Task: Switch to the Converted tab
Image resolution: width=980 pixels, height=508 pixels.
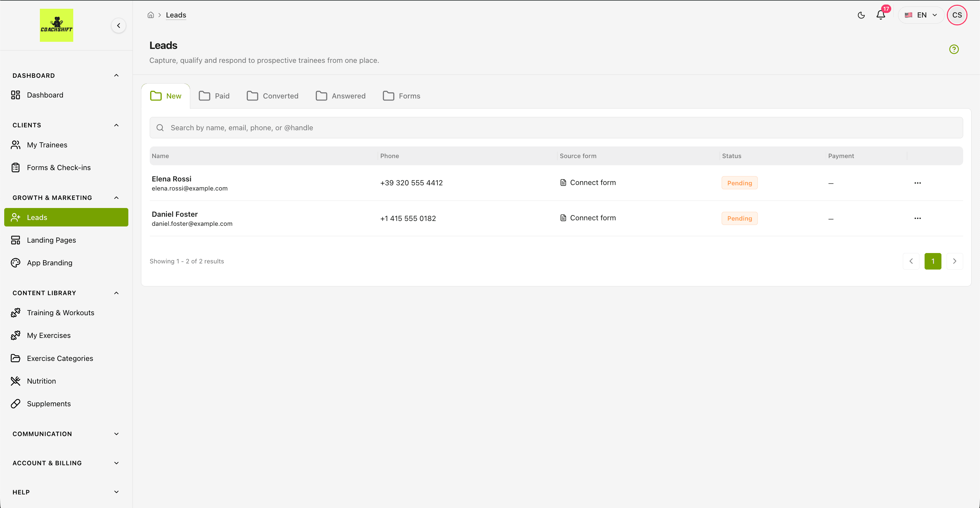Action: (x=273, y=96)
